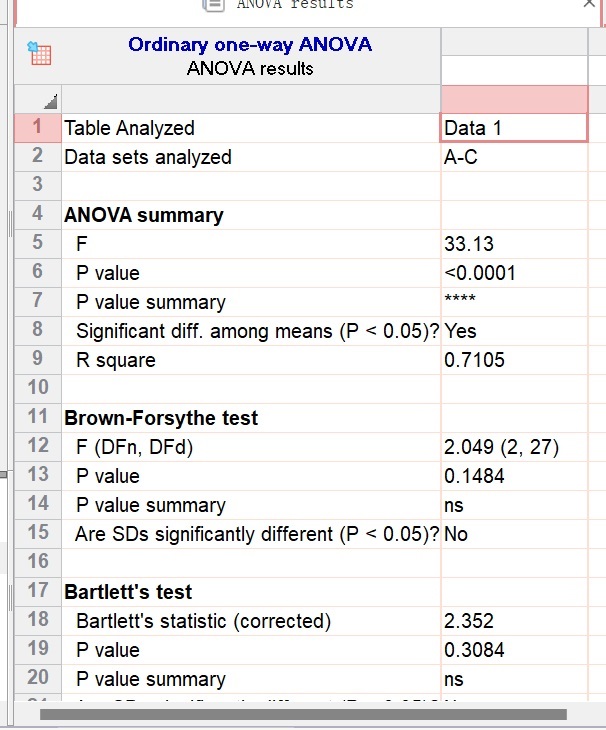This screenshot has height=730, width=606.
Task: Close the ANOVA results tab
Action: (589, 5)
